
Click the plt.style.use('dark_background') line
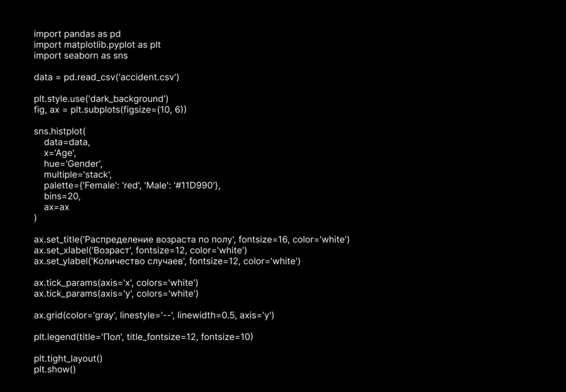click(101, 99)
